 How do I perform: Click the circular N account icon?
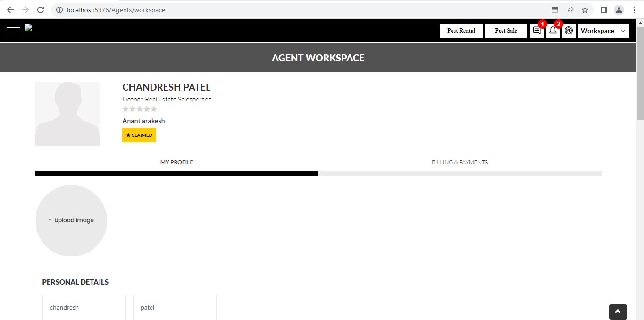pos(569,31)
